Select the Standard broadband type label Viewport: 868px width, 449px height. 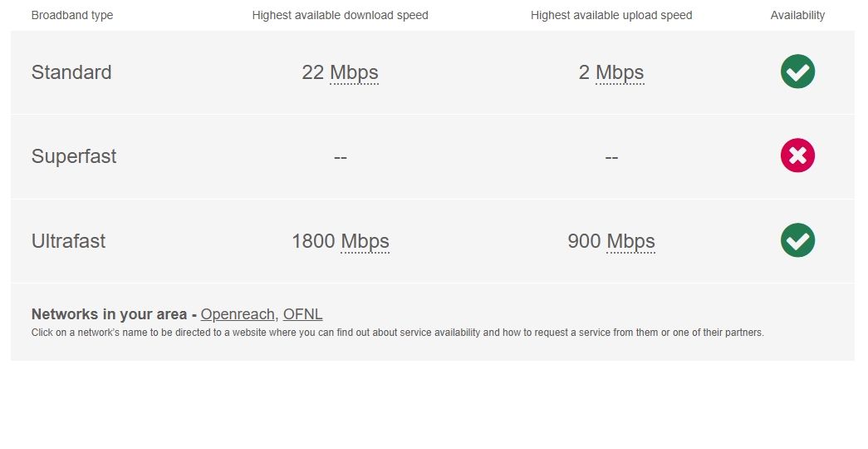point(71,72)
